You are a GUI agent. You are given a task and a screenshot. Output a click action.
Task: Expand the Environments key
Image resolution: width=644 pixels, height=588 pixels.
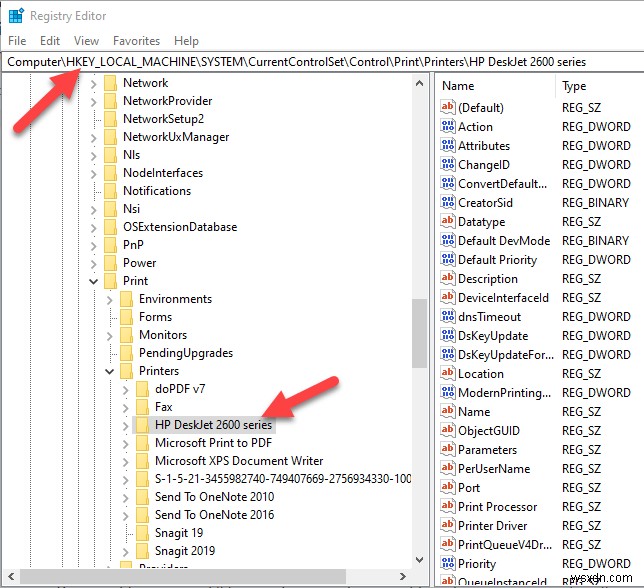[110, 300]
